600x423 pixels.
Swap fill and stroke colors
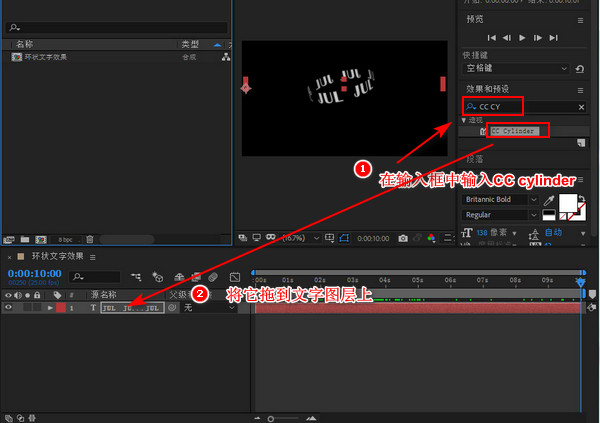click(x=582, y=198)
